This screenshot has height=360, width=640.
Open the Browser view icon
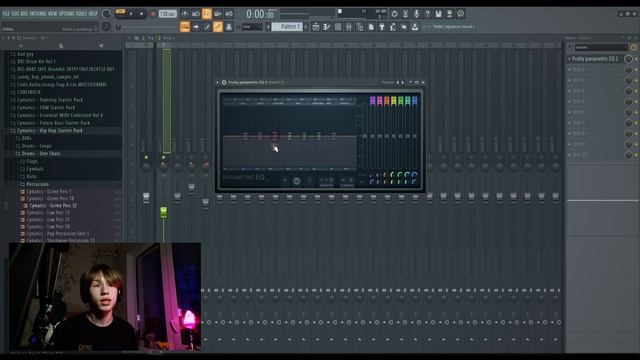360,27
